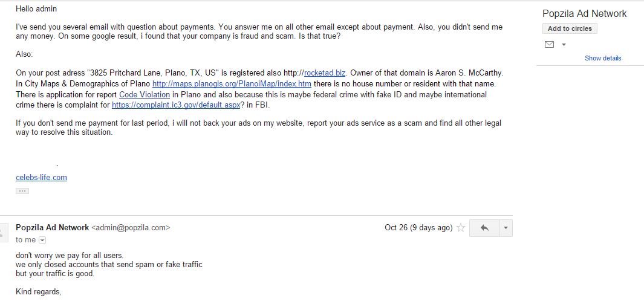Image resolution: width=644 pixels, height=304 pixels.
Task: Expand recipient details next to 'to me'
Action: 42,240
